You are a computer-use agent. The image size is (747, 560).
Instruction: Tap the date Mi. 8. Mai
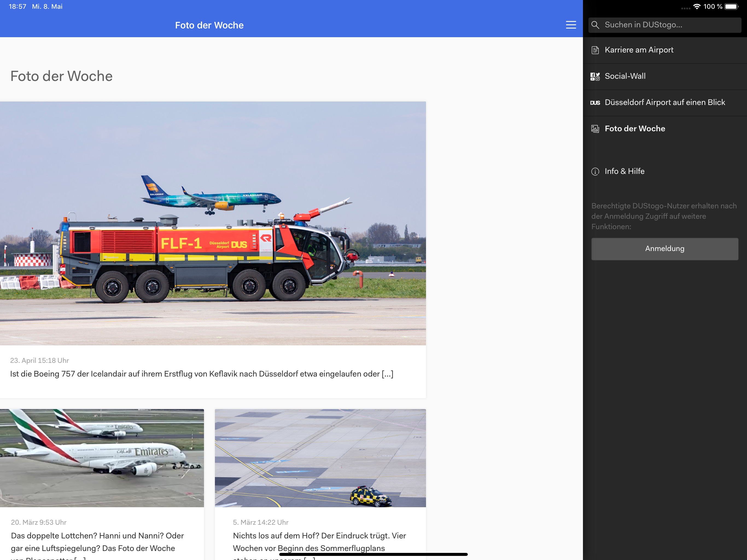pos(47,6)
